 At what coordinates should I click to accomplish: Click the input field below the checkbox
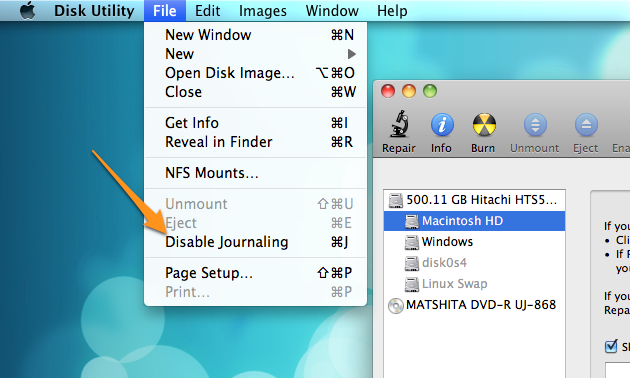pyautogui.click(x=618, y=370)
